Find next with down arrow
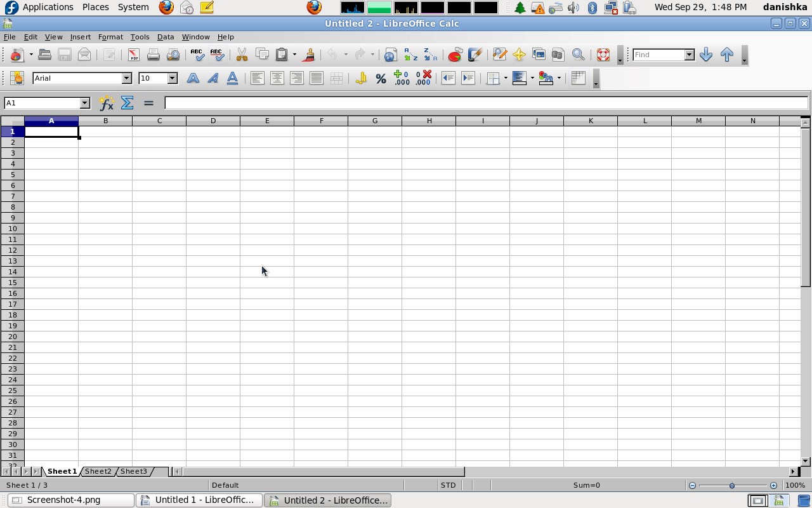This screenshot has width=812, height=508. 706,55
